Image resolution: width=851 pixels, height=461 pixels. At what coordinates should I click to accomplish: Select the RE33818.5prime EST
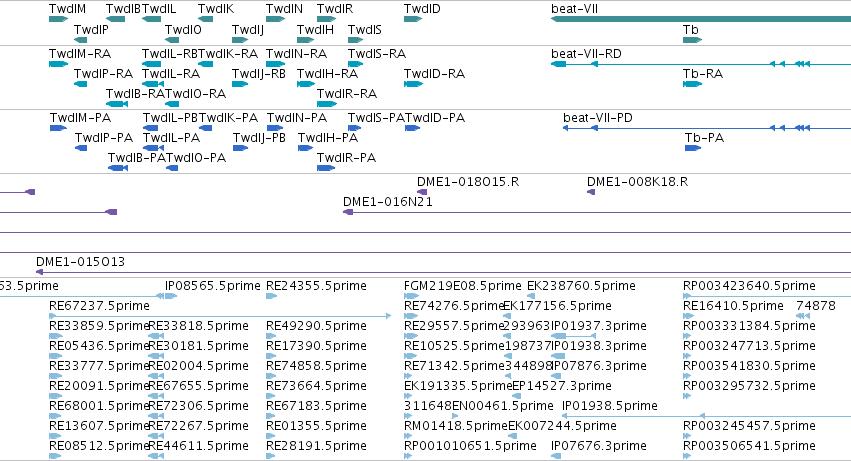pos(156,336)
